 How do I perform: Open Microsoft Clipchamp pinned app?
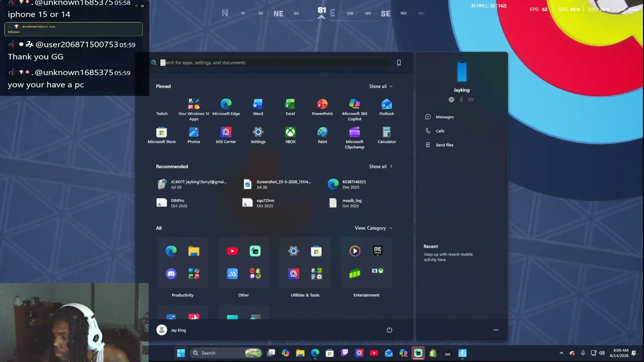[355, 138]
